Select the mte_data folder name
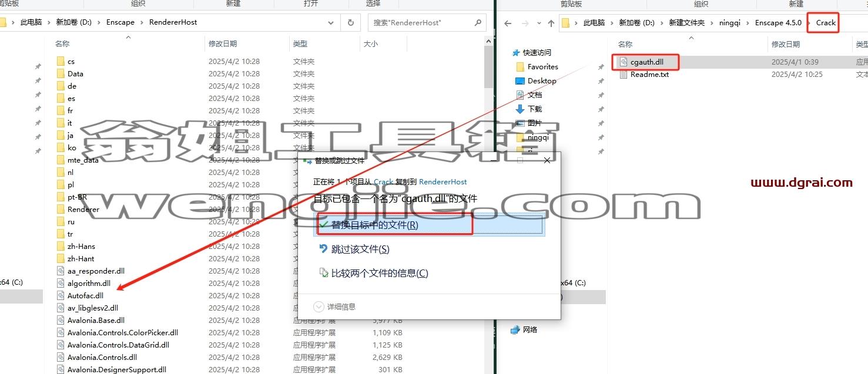868x374 pixels. tap(83, 160)
